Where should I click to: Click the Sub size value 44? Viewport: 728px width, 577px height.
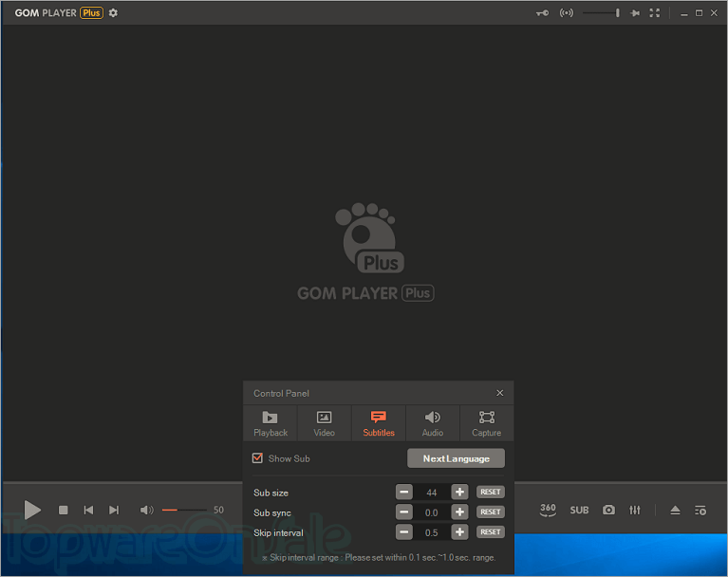[x=431, y=493]
